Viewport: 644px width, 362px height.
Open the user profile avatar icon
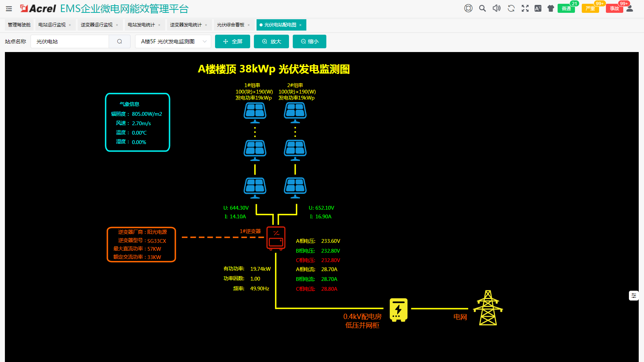pos(630,8)
